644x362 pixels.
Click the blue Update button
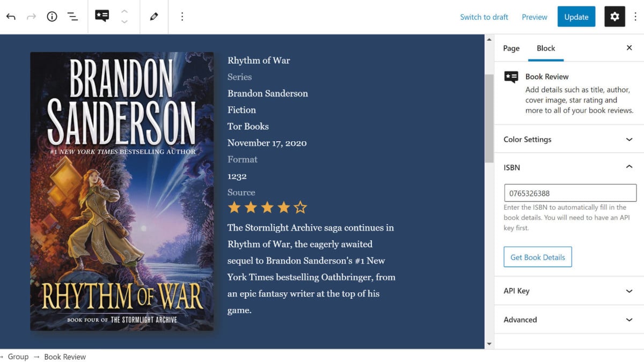(576, 17)
